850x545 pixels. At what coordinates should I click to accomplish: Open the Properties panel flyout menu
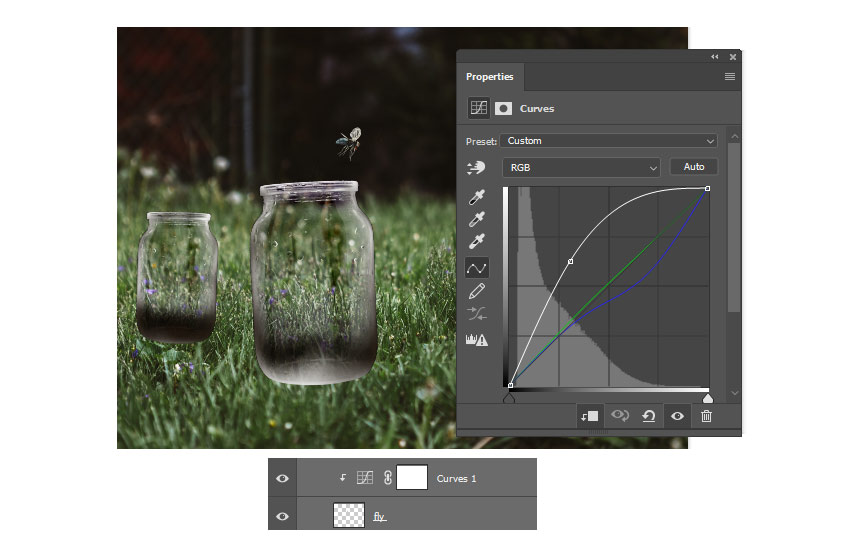(x=730, y=77)
